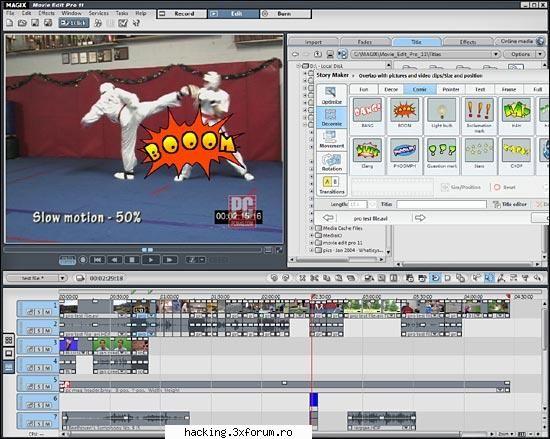Click the context help cursor icon
Viewport: 550px width, 439px height.
coord(136,23)
